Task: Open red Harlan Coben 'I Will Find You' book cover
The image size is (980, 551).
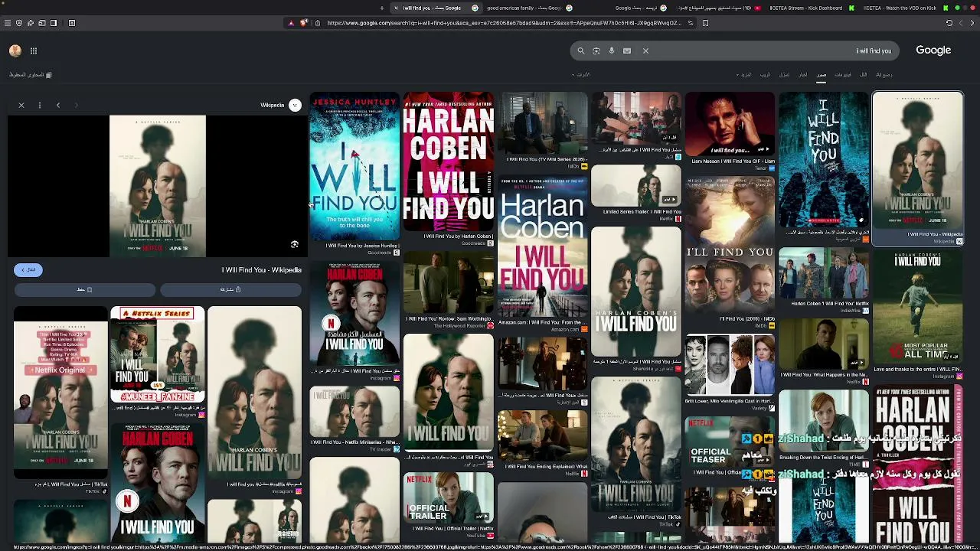Action: point(449,161)
